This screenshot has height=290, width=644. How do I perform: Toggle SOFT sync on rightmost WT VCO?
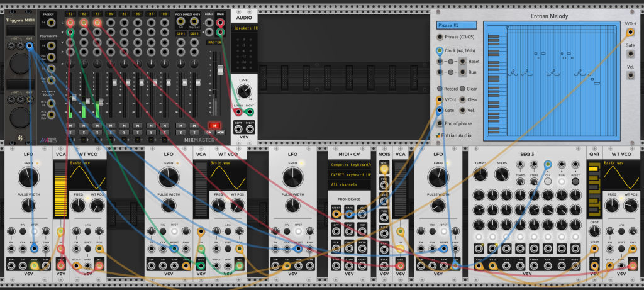(621, 249)
